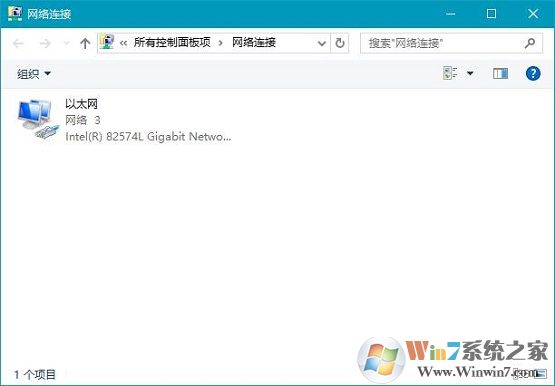The width and height of the screenshot is (555, 386).
Task: Select the 以太网 adapter icon
Action: pos(38,120)
